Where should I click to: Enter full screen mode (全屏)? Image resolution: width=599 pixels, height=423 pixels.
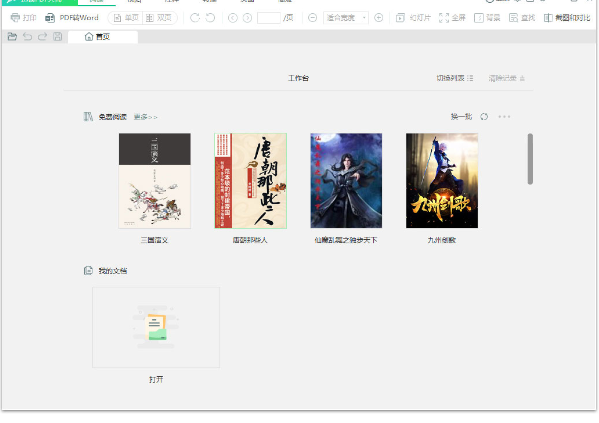pyautogui.click(x=452, y=18)
